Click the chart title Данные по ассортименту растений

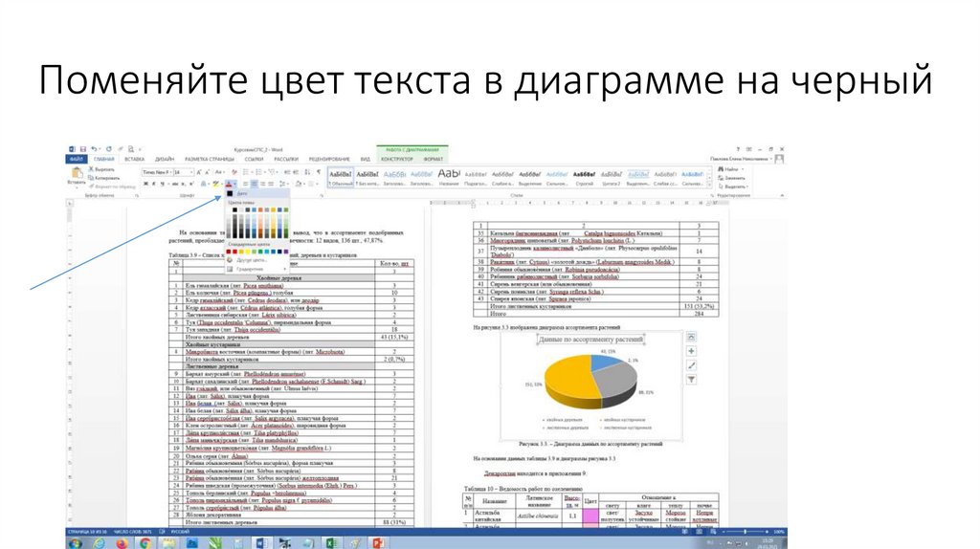point(590,340)
